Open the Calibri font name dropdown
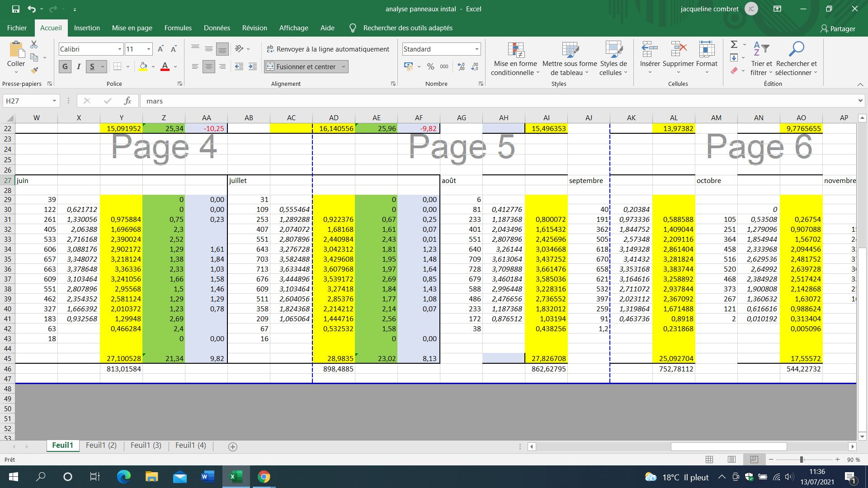 coord(120,49)
